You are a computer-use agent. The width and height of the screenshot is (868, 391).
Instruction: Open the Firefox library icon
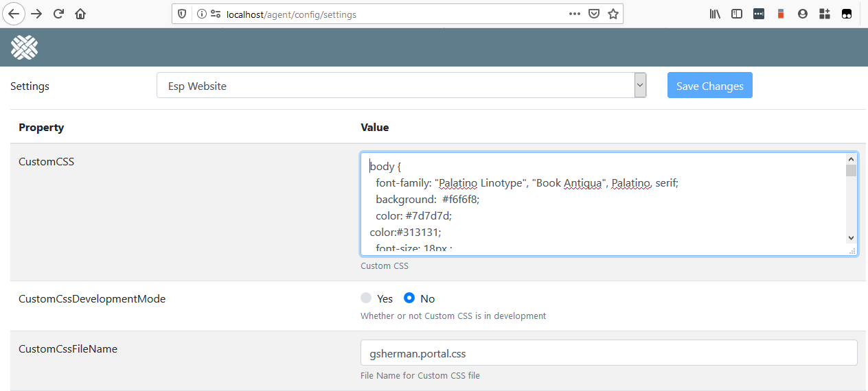click(x=715, y=14)
